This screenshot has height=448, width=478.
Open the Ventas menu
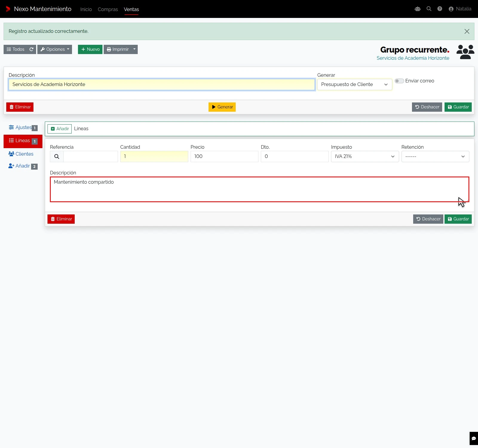pyautogui.click(x=131, y=9)
